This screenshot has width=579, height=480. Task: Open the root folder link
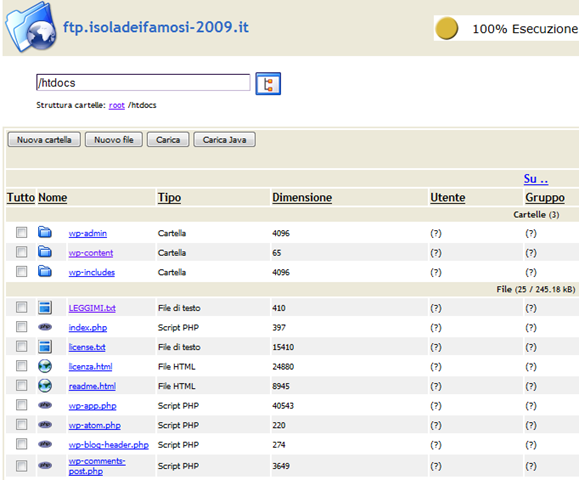click(x=117, y=105)
